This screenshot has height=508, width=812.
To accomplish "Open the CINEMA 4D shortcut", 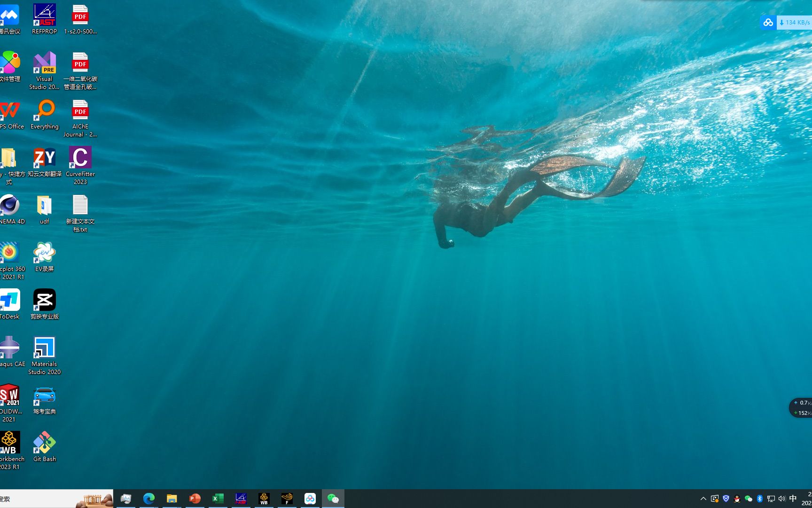I will tap(11, 209).
